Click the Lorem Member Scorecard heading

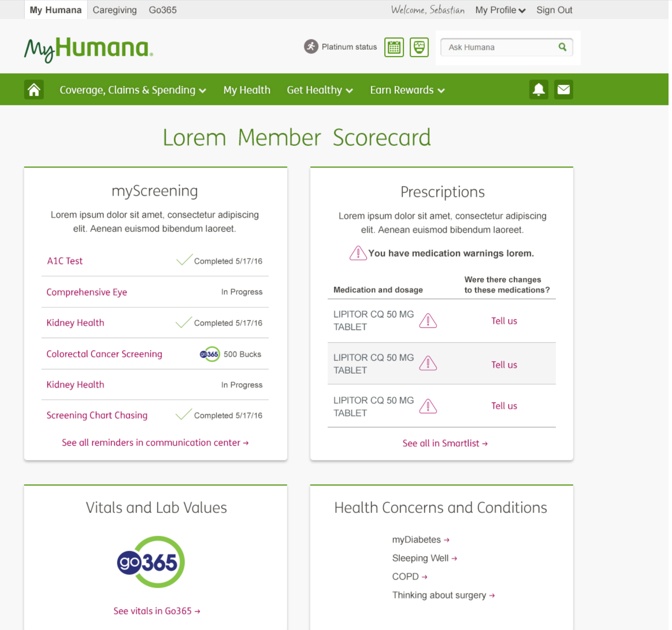pyautogui.click(x=297, y=138)
